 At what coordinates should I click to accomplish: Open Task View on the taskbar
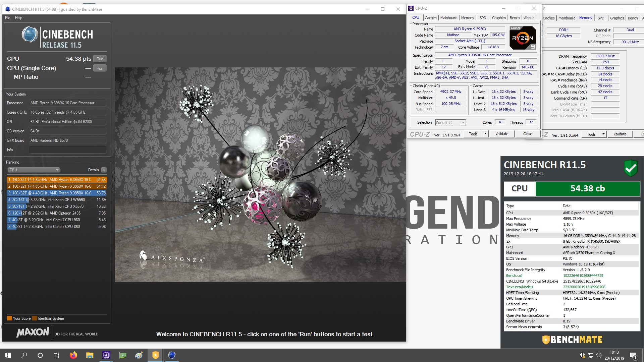tap(56, 355)
